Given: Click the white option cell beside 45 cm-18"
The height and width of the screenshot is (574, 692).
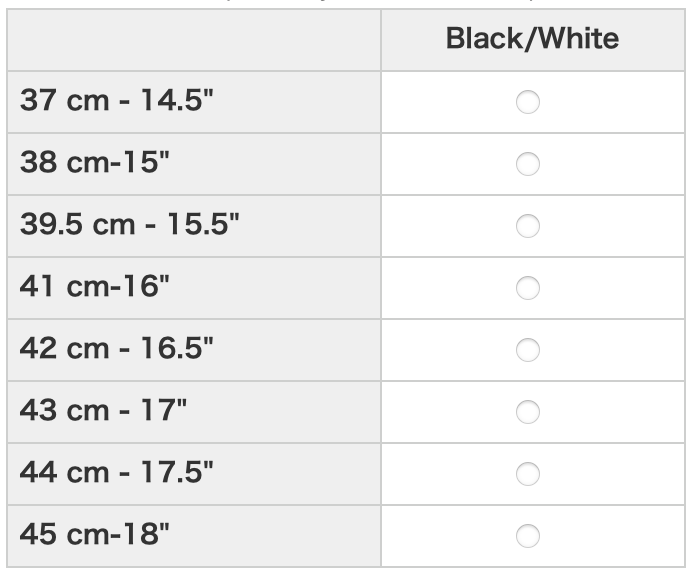Looking at the screenshot, I should (x=620, y=535).
